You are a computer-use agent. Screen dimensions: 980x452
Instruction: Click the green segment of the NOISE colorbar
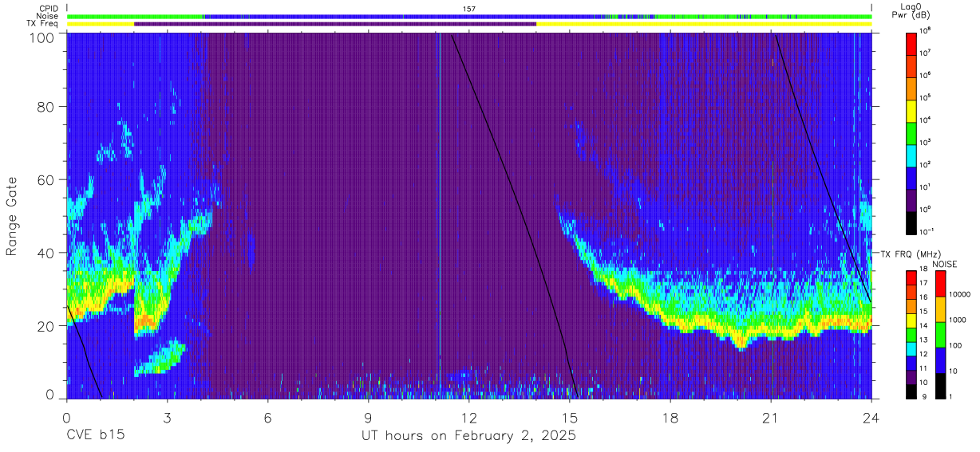(x=941, y=334)
